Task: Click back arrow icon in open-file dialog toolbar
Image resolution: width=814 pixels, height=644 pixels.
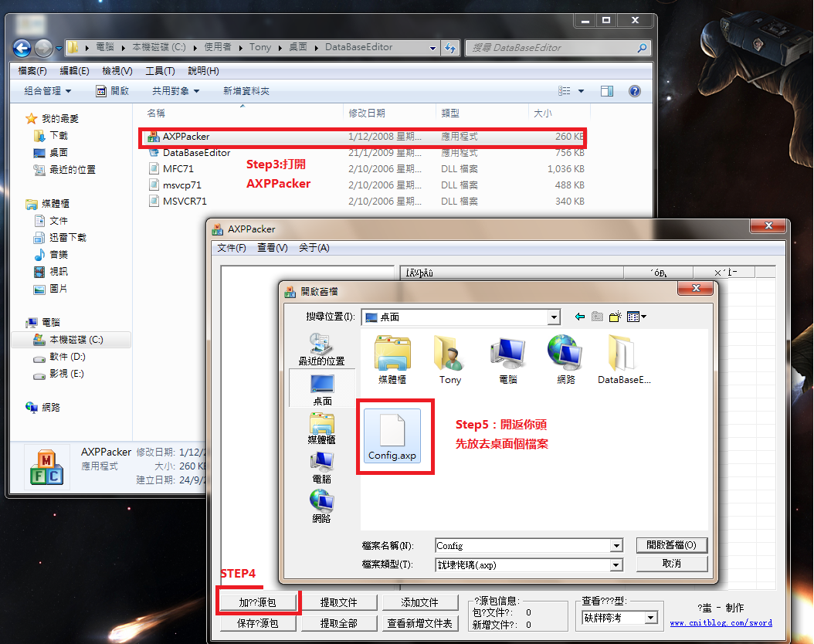Action: pyautogui.click(x=580, y=317)
